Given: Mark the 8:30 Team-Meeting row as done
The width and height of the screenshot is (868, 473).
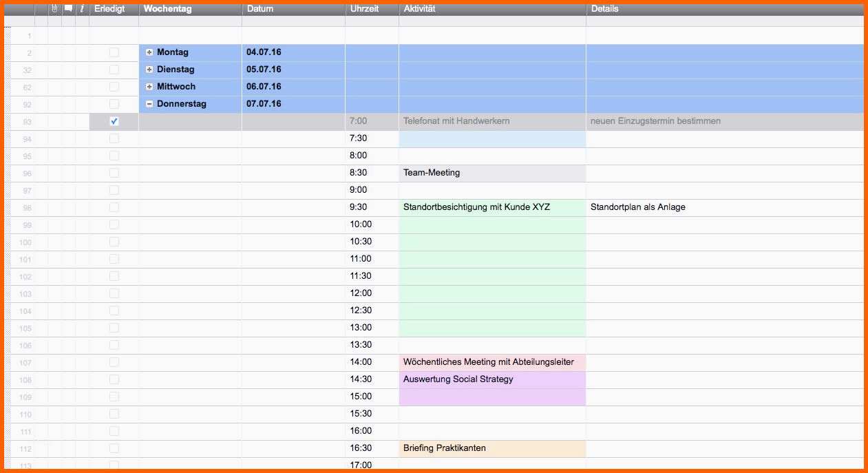Looking at the screenshot, I should (114, 173).
